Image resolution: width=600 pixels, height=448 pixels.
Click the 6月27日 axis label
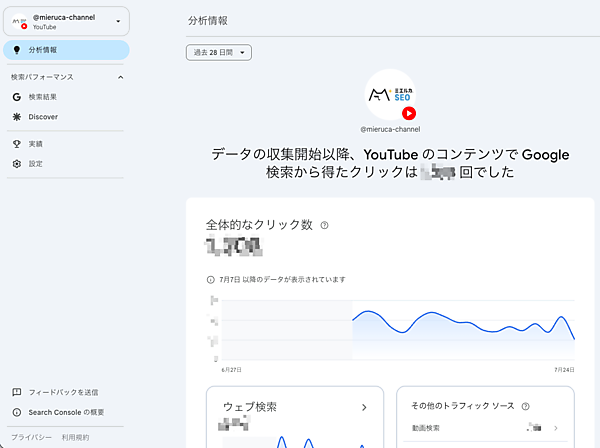pyautogui.click(x=232, y=370)
